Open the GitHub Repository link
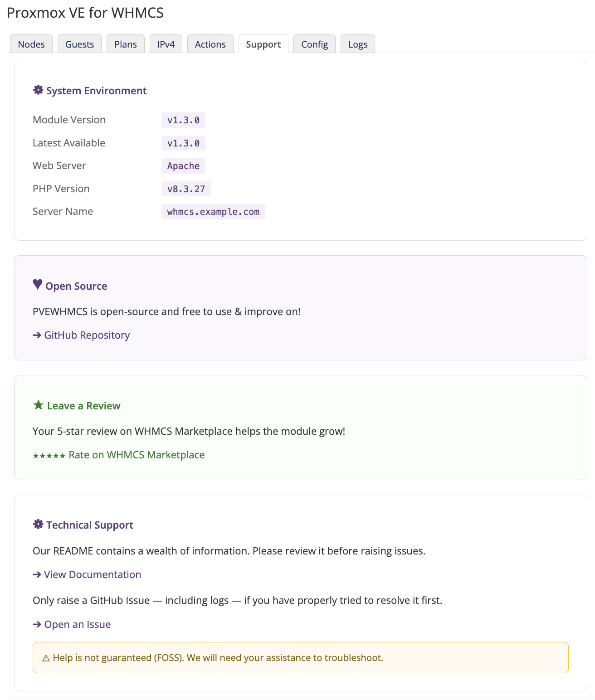The height and width of the screenshot is (700, 595). [87, 335]
